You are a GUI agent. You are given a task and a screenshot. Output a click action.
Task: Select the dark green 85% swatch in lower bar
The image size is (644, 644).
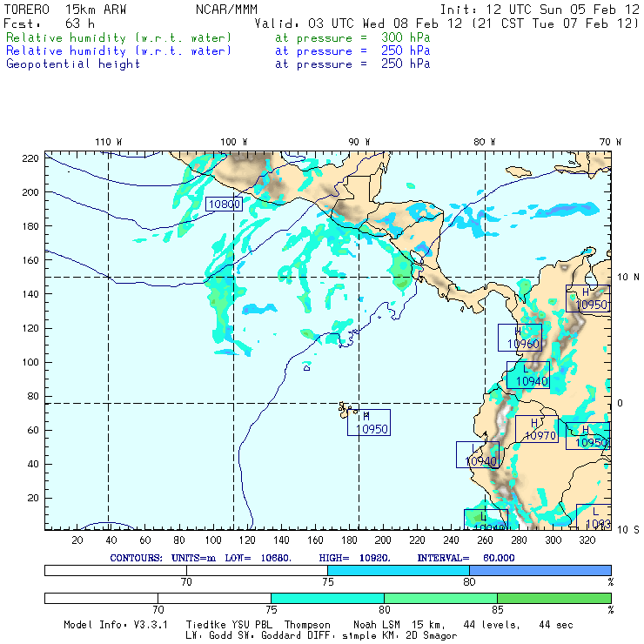(553, 598)
